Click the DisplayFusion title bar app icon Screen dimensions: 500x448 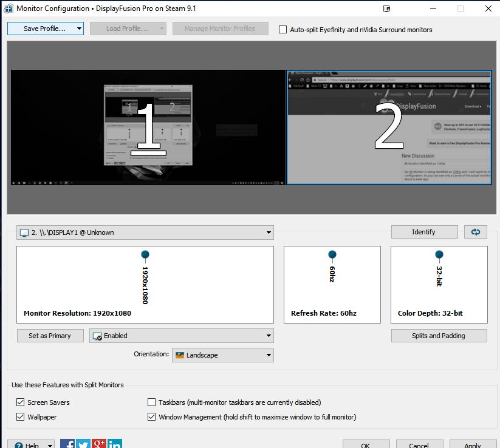tap(9, 8)
